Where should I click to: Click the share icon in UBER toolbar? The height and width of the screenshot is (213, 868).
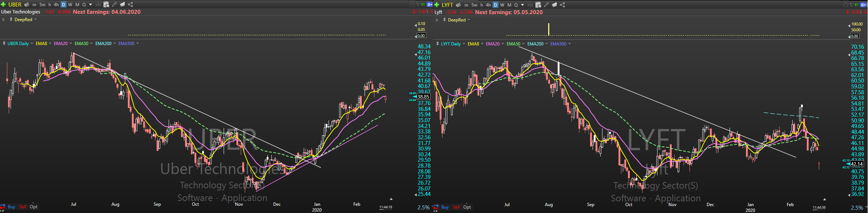click(x=130, y=5)
